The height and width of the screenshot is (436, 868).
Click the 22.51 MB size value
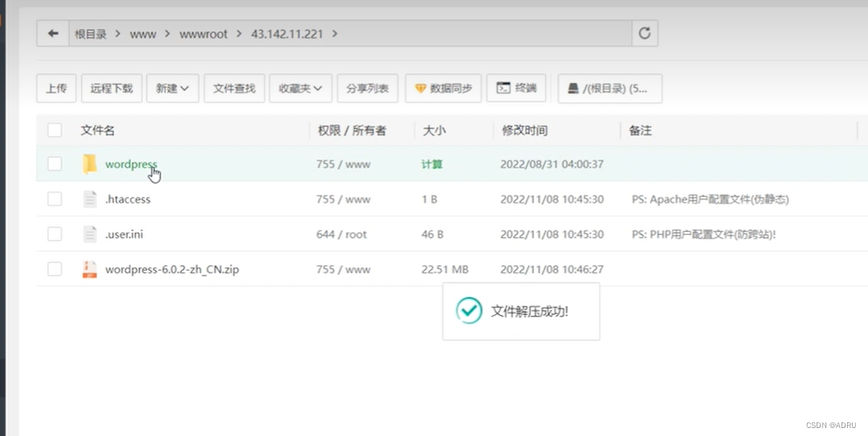[x=445, y=269]
